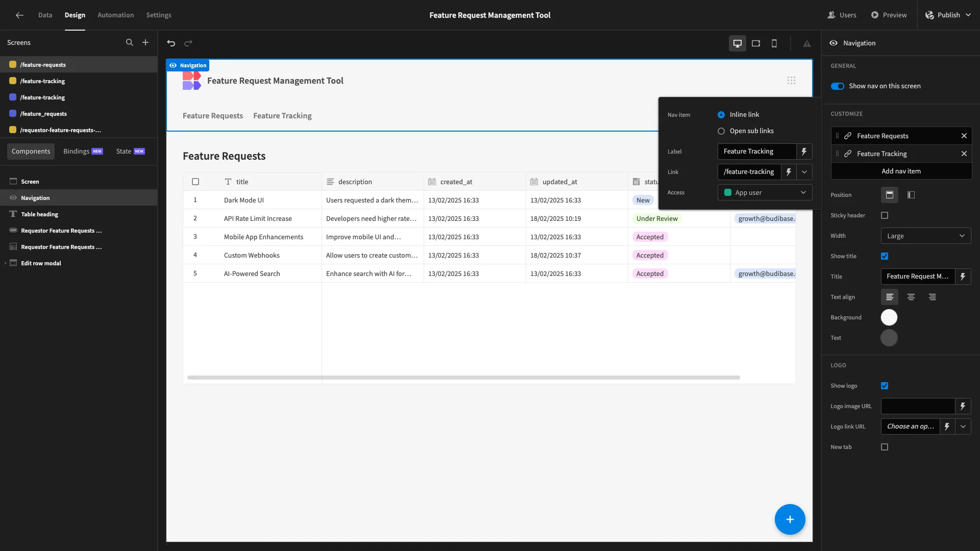Enable Sticky header checkbox
980x551 pixels.
(x=885, y=215)
